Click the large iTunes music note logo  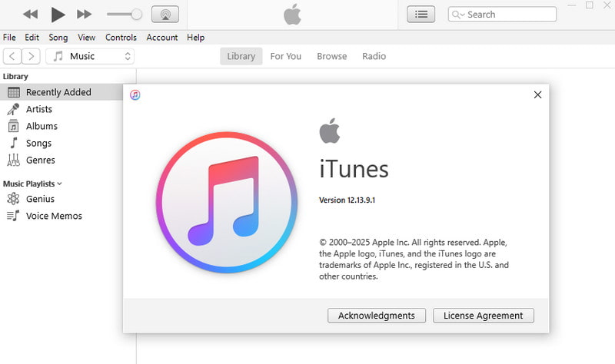click(x=226, y=202)
